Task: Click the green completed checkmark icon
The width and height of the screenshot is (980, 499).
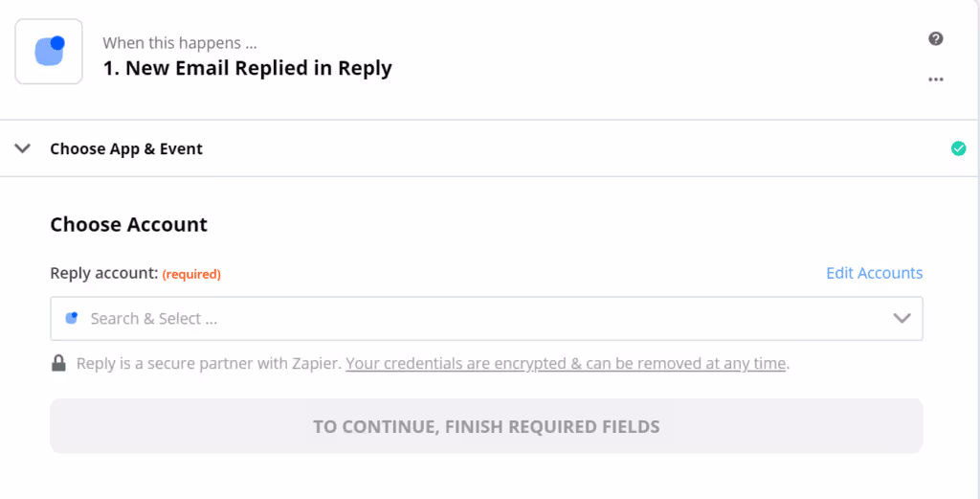Action: (958, 148)
